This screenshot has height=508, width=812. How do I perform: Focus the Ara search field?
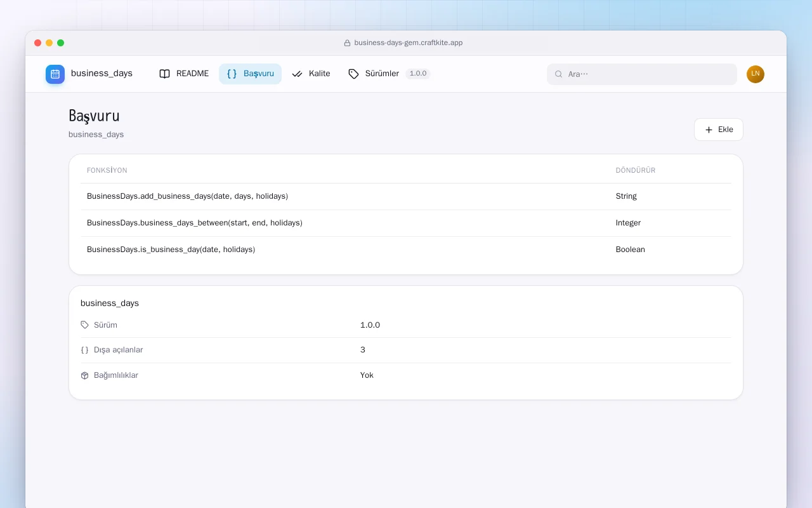tap(642, 74)
